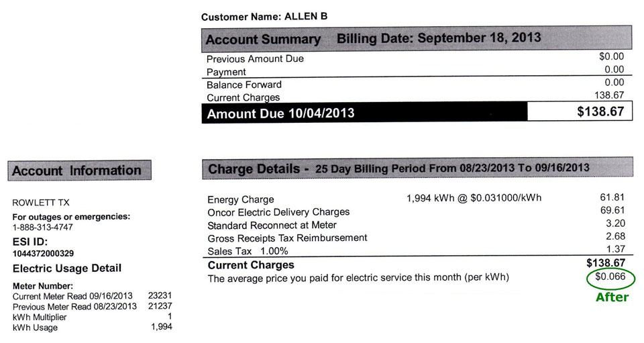Click the green circled $0.066 price

pos(610,277)
